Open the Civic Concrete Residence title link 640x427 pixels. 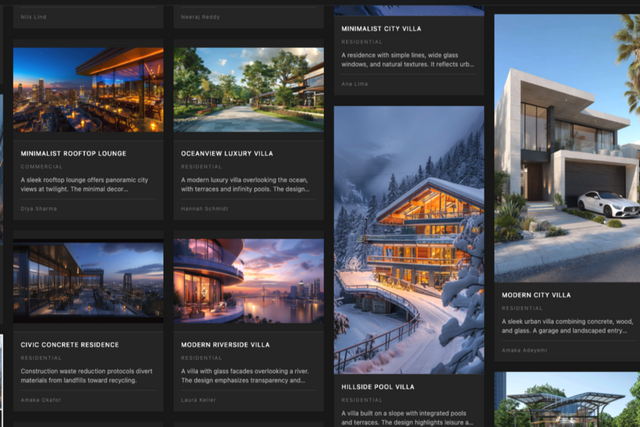click(x=70, y=345)
